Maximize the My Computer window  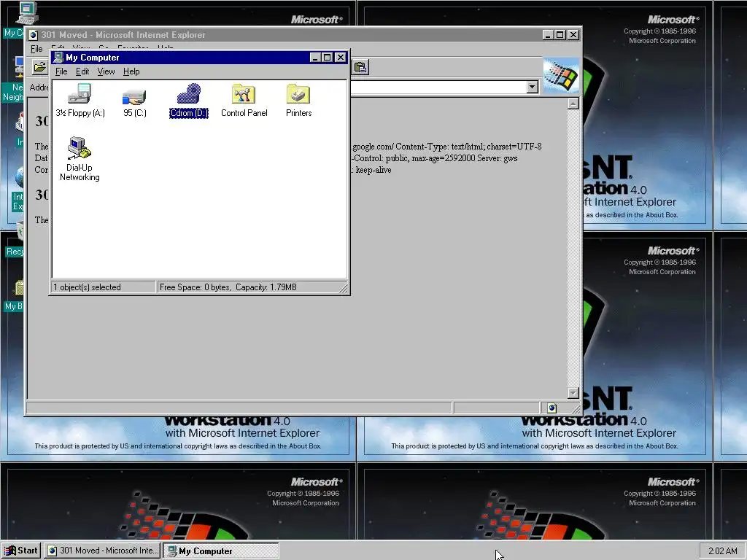[327, 58]
